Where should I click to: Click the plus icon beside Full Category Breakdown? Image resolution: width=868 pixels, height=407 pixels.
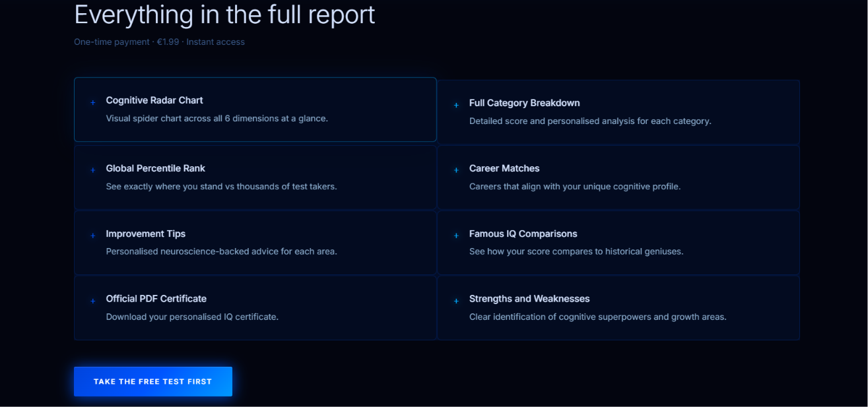pyautogui.click(x=456, y=106)
